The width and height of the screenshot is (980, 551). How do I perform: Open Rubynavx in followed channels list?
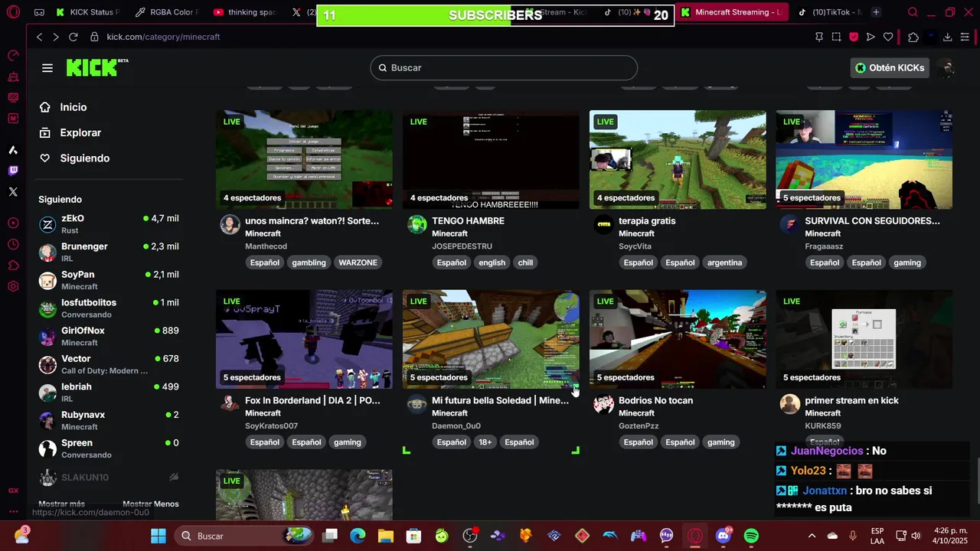tap(109, 420)
